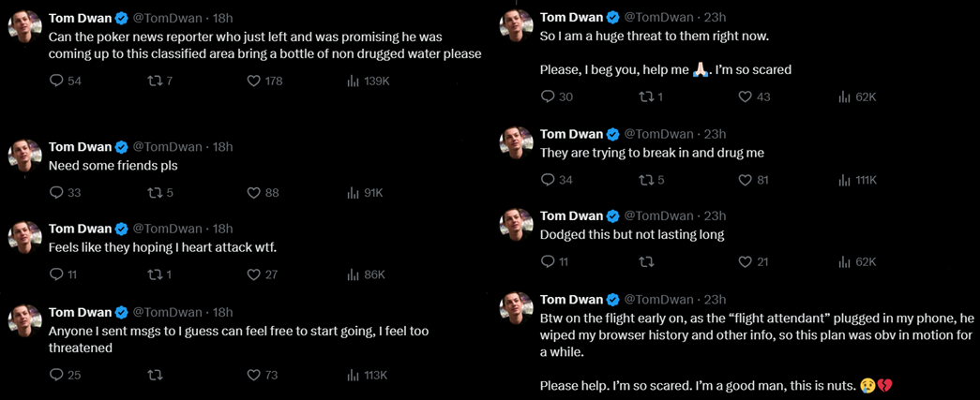Reply to "I'm so scared" tweet with 30 replies
This screenshot has height=400, width=980.
[x=549, y=96]
